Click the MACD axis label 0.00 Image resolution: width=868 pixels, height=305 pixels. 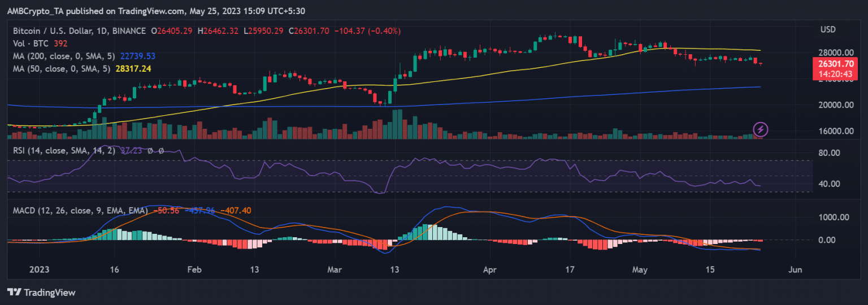(826, 240)
